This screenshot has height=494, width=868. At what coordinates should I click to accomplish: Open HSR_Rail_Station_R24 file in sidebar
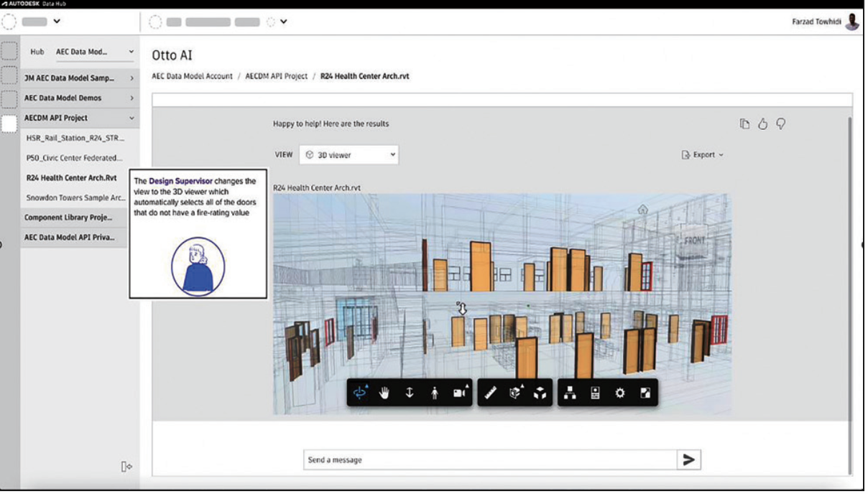75,138
